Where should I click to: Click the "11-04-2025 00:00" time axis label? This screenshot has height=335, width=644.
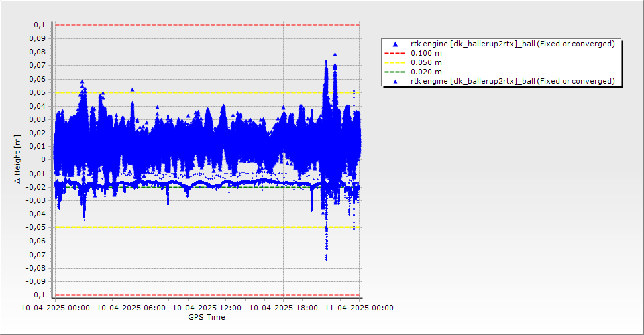pos(360,308)
